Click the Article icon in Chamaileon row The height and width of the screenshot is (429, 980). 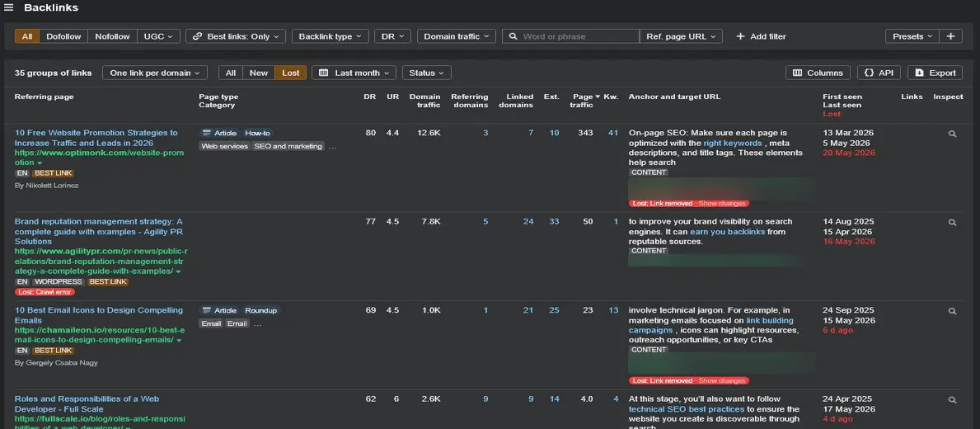207,311
